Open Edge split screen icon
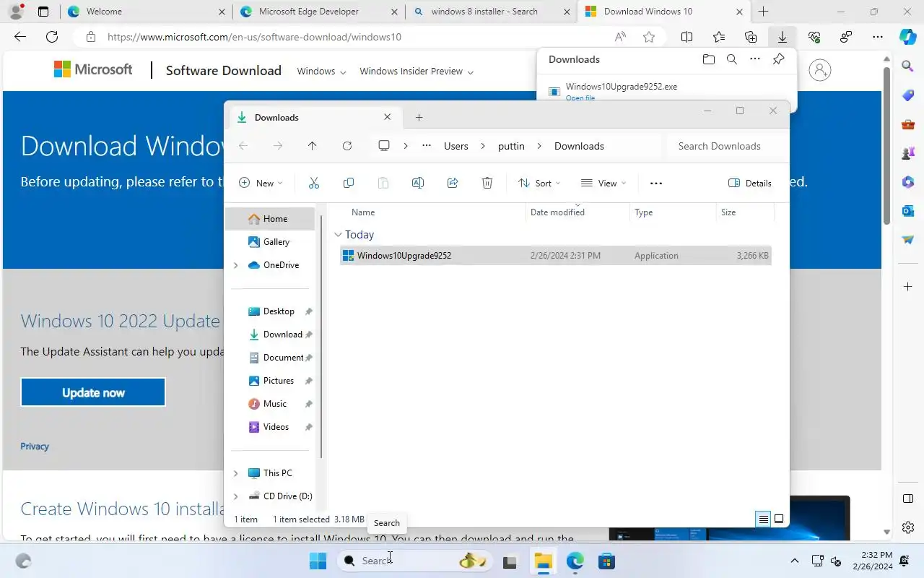924x578 pixels. (x=687, y=37)
